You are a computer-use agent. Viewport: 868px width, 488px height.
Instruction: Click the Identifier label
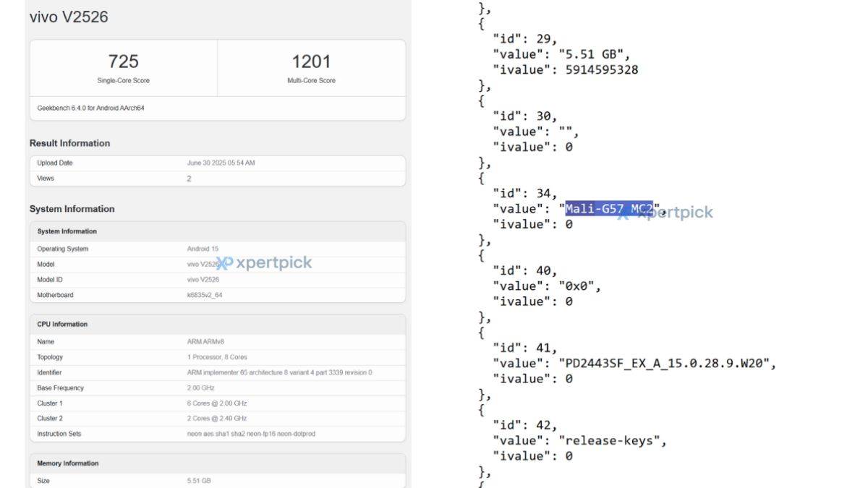click(x=51, y=372)
